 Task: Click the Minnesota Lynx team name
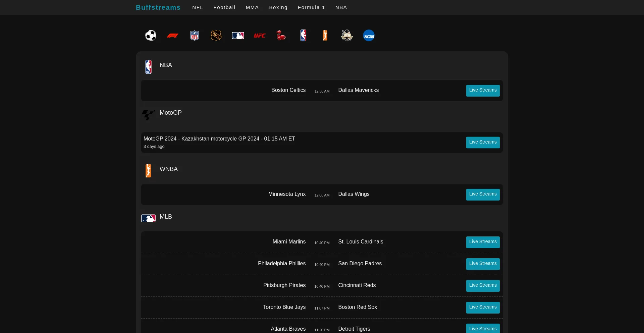click(287, 194)
